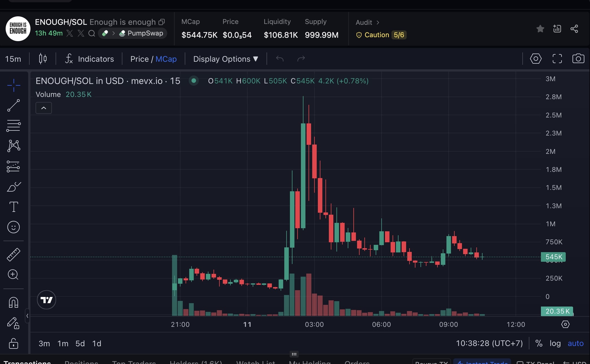The image size is (590, 364).
Task: Select the brush drawing tool
Action: [14, 187]
